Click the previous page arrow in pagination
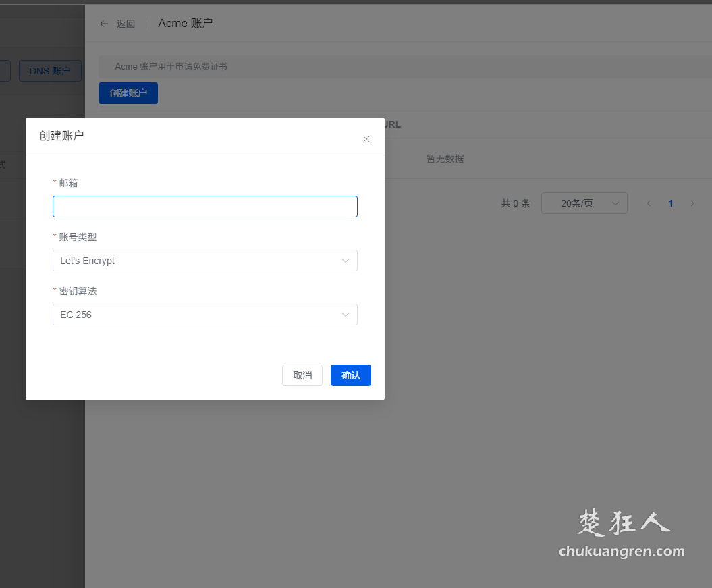 [649, 203]
